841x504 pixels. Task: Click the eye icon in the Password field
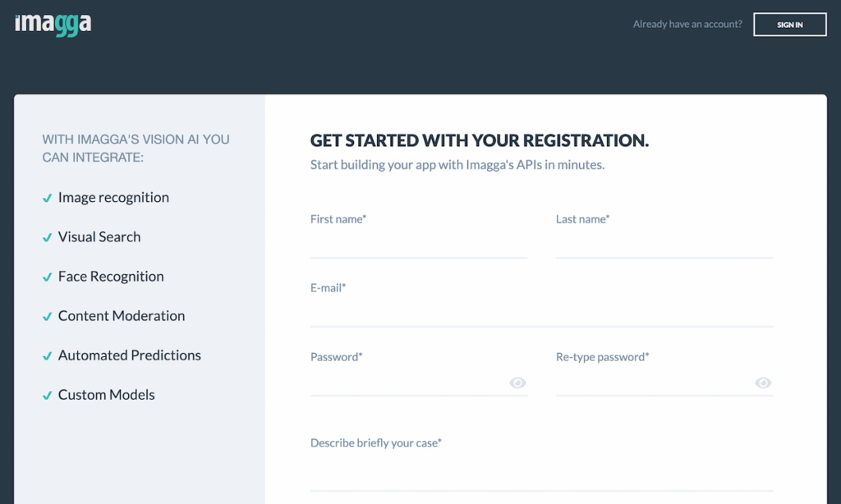pos(517,383)
